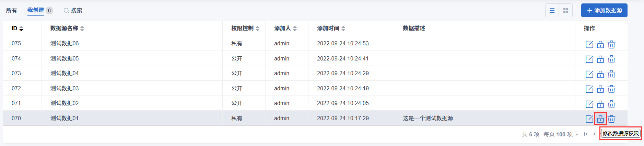
Task: Switch to grid card view
Action: [x=566, y=10]
